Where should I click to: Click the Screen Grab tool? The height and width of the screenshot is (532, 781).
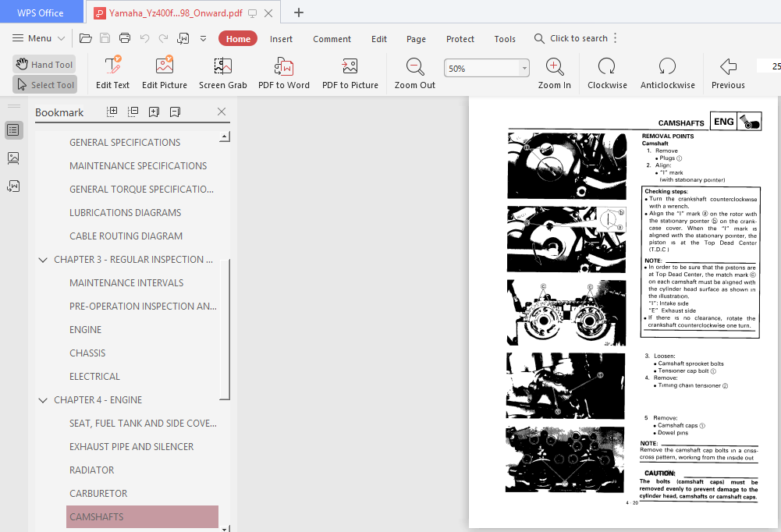point(222,73)
